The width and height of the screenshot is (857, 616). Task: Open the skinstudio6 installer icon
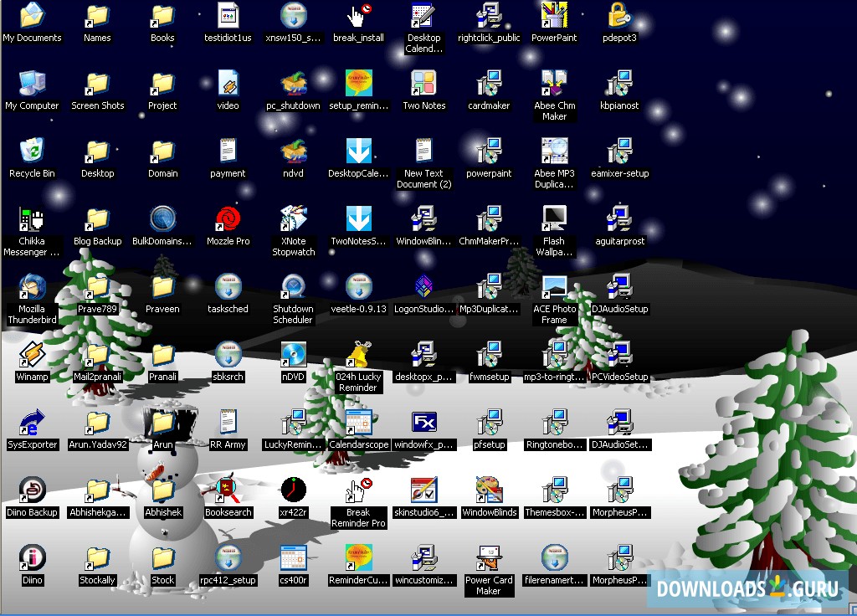tap(423, 490)
